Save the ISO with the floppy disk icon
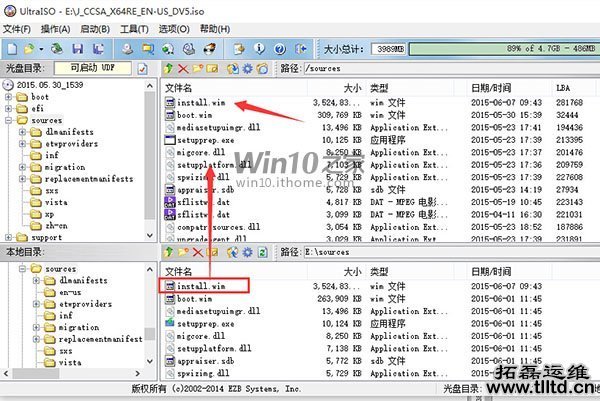The image size is (600, 401). [x=78, y=49]
